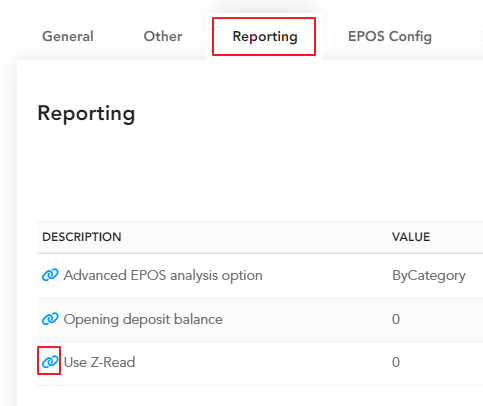Viewport: 483px width, 406px height.
Task: Switch to the General tab
Action: coord(68,36)
